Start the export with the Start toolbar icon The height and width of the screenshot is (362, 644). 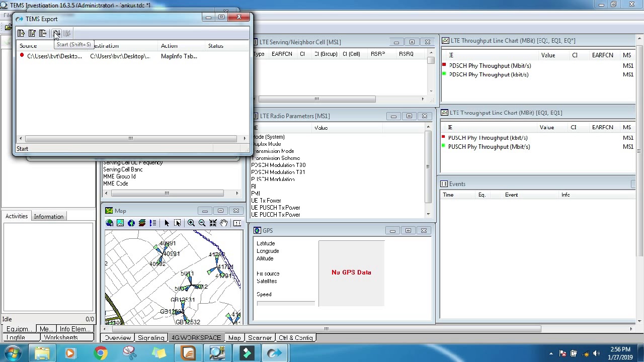56,33
